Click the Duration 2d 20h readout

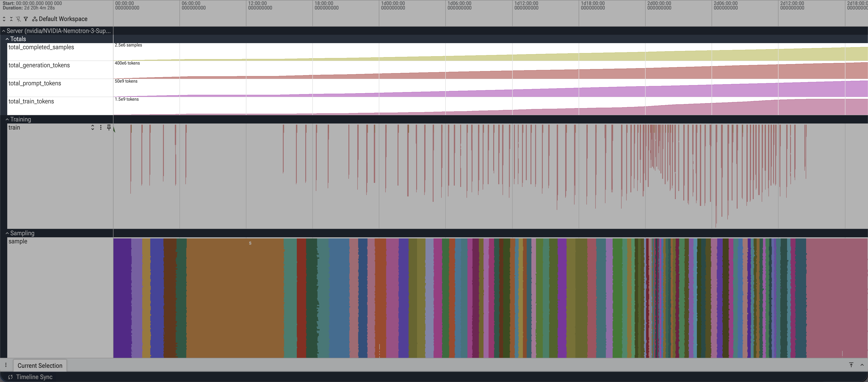tap(29, 8)
